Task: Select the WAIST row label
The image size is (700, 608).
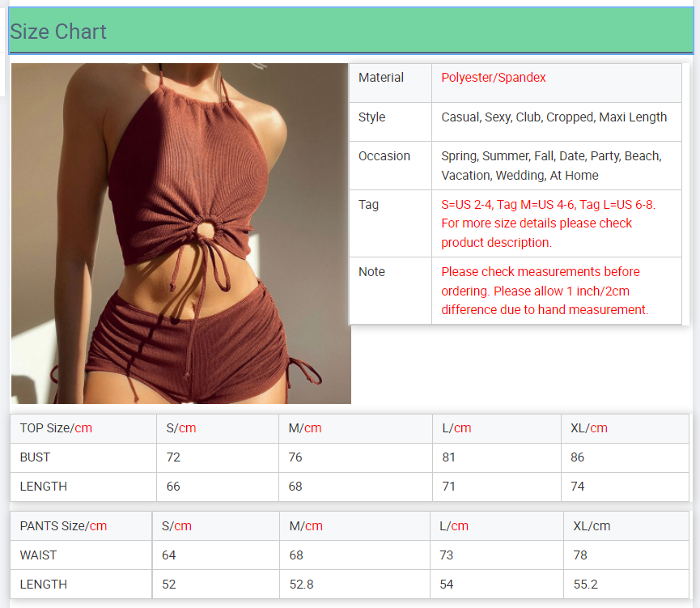Action: coord(37,555)
